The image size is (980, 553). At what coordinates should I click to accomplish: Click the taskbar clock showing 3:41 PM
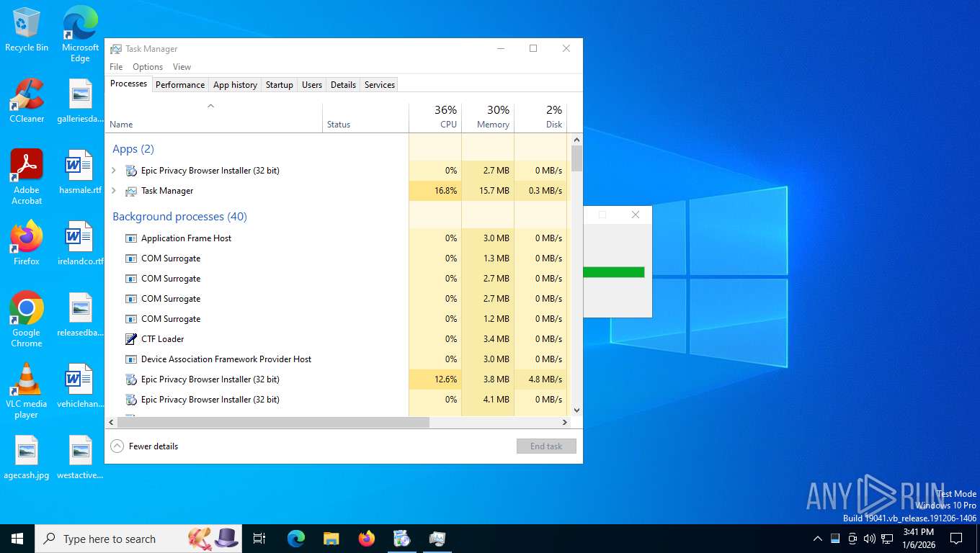coord(918,539)
